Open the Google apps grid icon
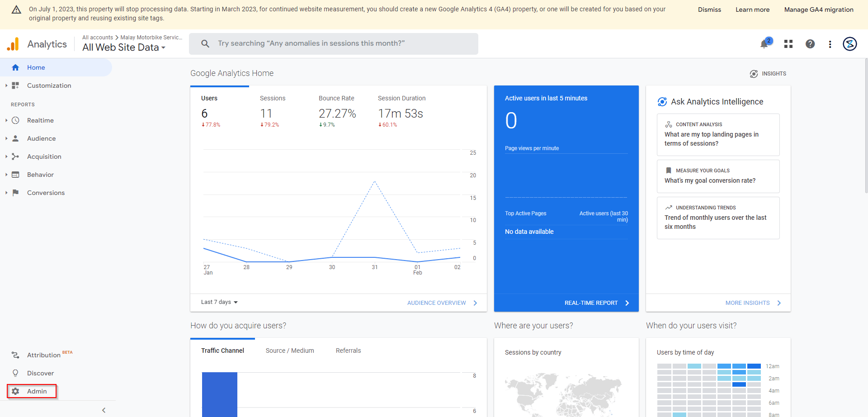The height and width of the screenshot is (417, 868). click(788, 44)
